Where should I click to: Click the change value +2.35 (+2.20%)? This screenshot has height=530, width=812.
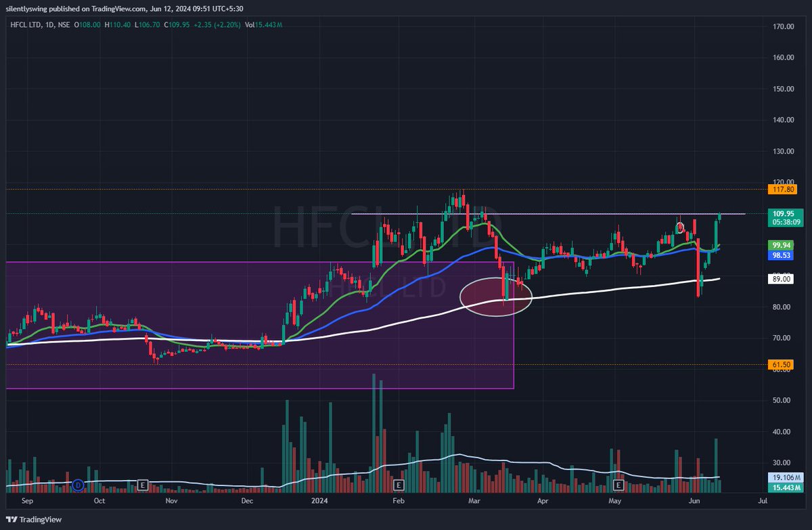pos(219,25)
